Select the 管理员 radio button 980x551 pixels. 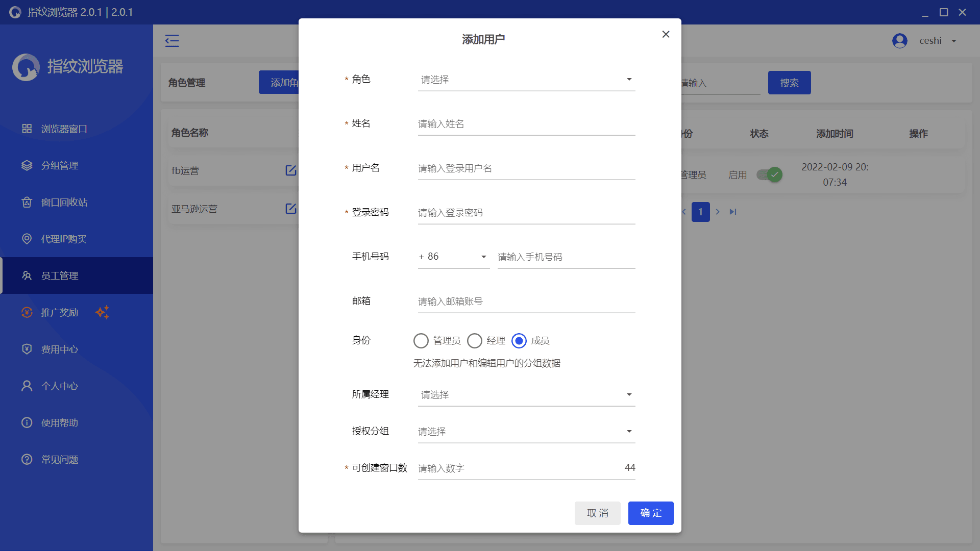click(x=421, y=341)
